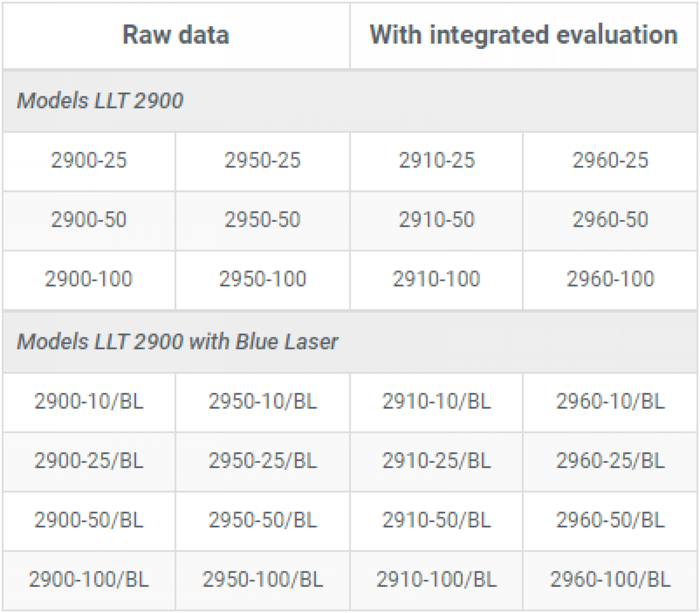Image resolution: width=700 pixels, height=613 pixels.
Task: Click the 2900-100 cell
Action: (89, 279)
